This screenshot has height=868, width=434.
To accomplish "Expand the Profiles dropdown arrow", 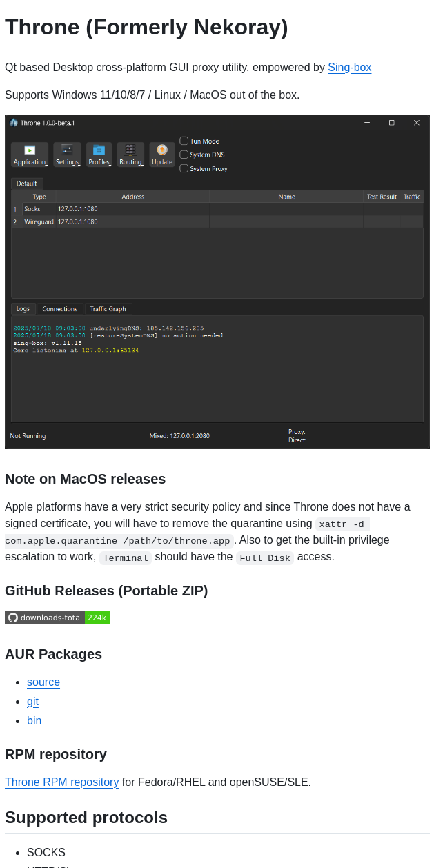I will click(110, 165).
